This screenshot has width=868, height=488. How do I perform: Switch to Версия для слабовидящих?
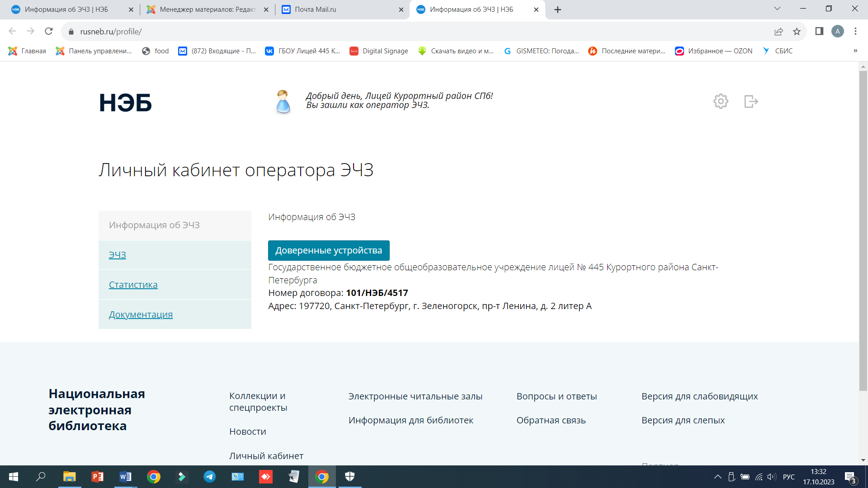pyautogui.click(x=700, y=396)
